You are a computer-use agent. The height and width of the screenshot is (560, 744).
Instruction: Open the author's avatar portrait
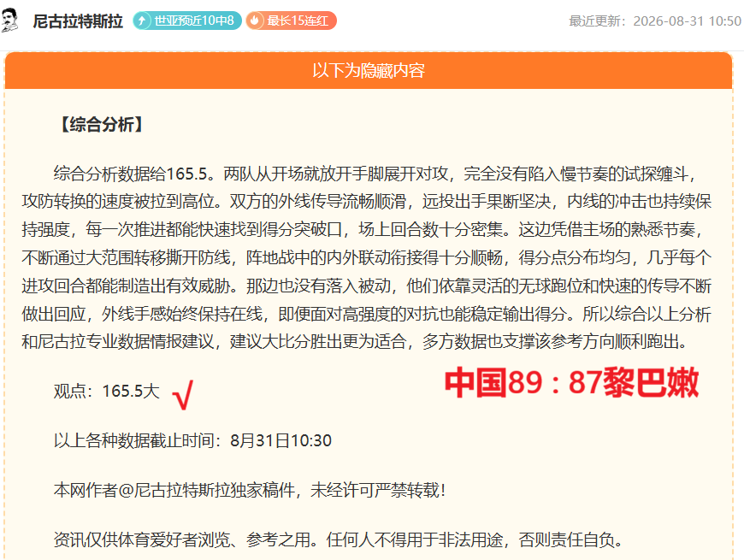[10, 21]
